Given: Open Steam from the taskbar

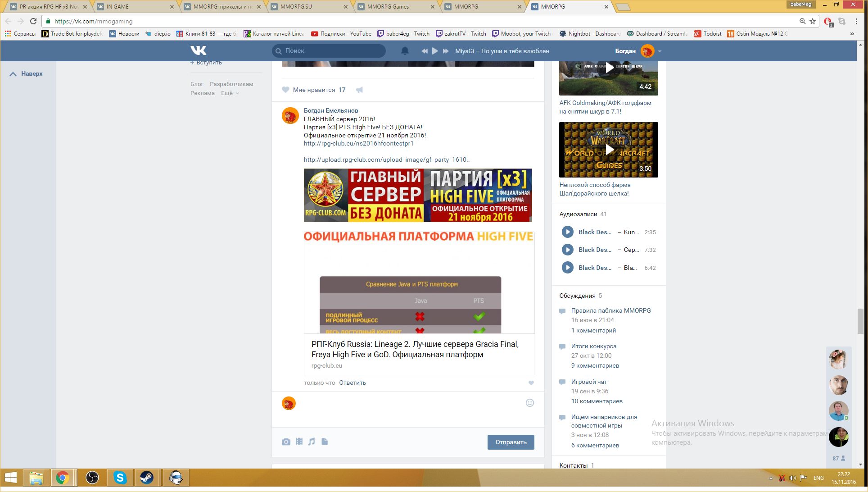Looking at the screenshot, I should click(x=147, y=478).
